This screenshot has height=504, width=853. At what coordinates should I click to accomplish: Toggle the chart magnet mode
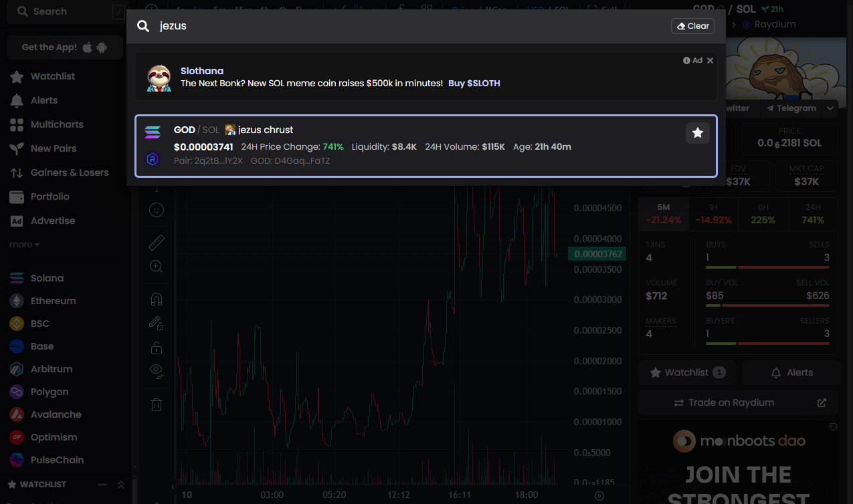coord(157,299)
